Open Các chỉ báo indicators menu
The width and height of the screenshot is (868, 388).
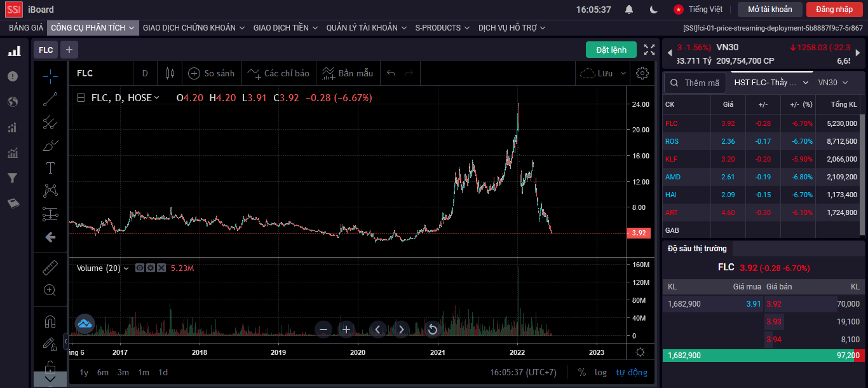coord(278,73)
